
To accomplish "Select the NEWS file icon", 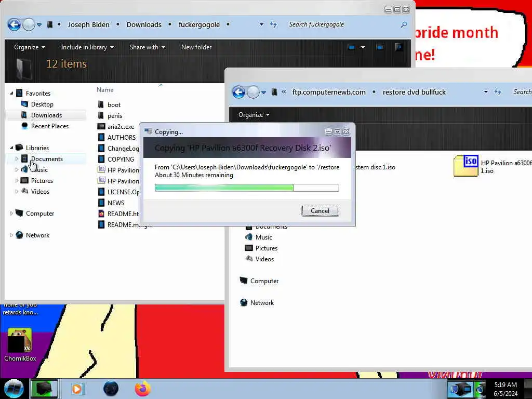I will [101, 203].
